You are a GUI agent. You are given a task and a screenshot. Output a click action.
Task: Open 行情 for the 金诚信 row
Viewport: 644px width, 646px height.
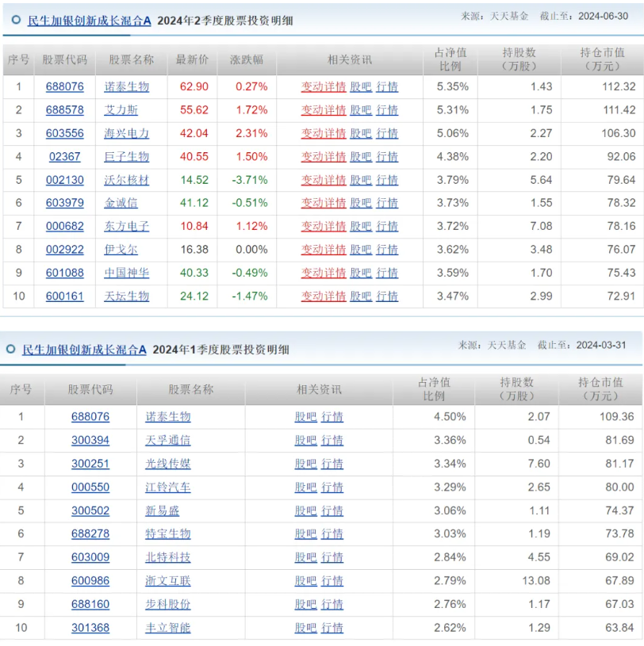(387, 203)
